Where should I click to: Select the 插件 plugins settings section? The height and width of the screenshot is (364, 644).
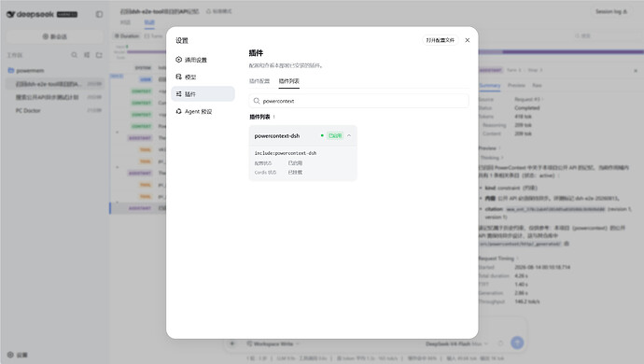click(203, 94)
